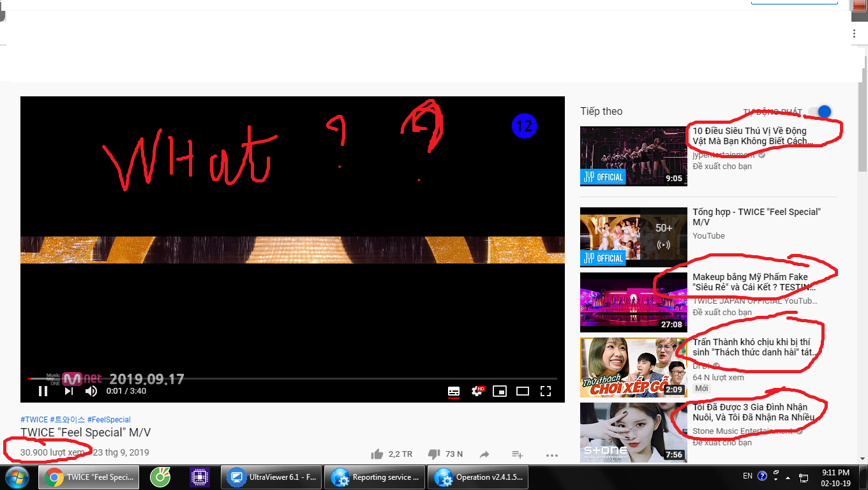The height and width of the screenshot is (490, 868).
Task: Activate the miniplayer icon
Action: click(x=500, y=391)
